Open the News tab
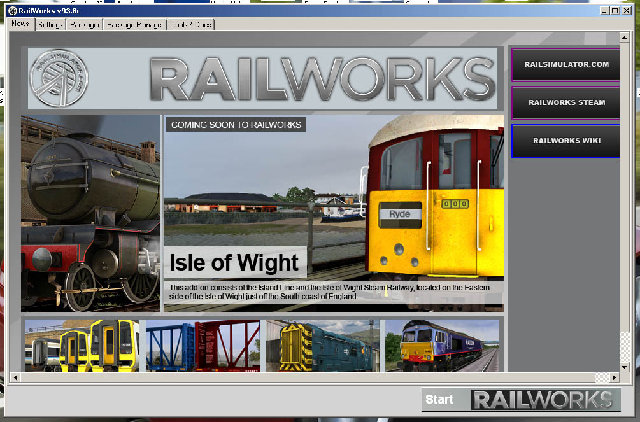The image size is (640, 422). coord(20,23)
